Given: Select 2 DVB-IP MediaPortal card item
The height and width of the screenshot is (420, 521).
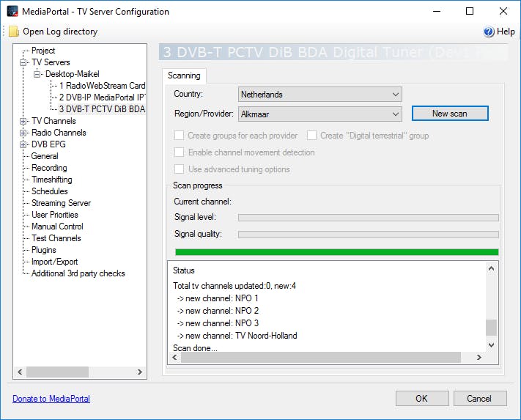Looking at the screenshot, I should click(x=103, y=97).
